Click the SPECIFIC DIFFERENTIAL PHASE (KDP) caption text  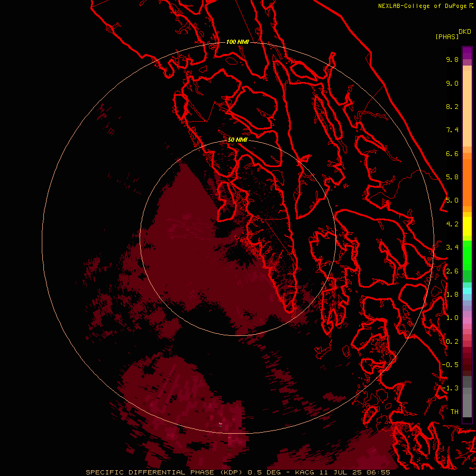coord(164,472)
